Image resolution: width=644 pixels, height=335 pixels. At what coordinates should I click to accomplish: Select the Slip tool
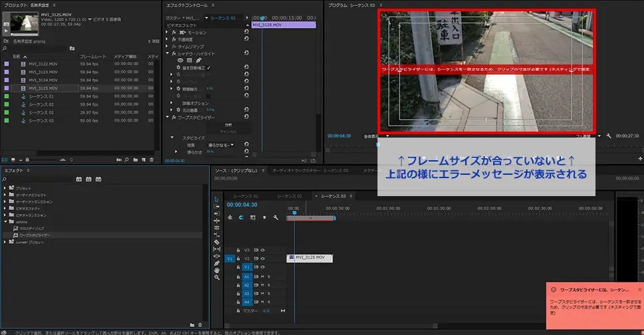tap(217, 249)
